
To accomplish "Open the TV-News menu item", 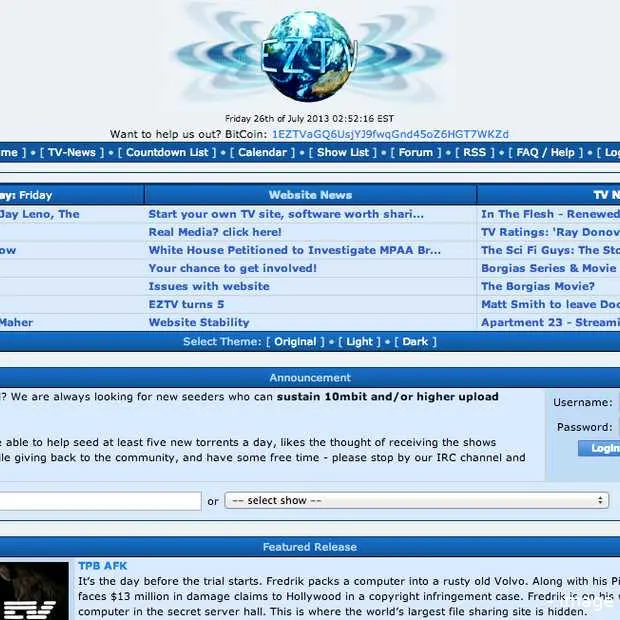I will (72, 153).
